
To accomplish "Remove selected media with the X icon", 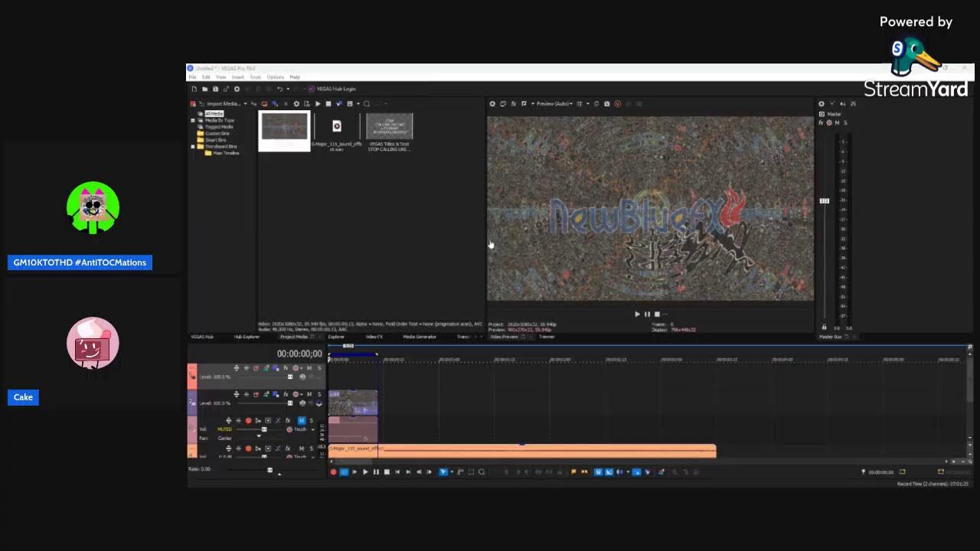I will click(286, 103).
